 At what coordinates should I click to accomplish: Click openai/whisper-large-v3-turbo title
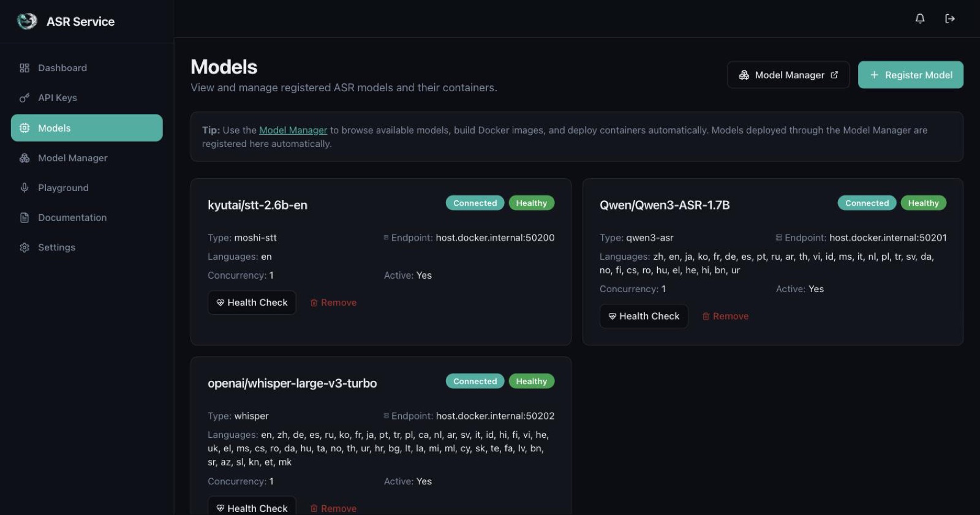(292, 383)
